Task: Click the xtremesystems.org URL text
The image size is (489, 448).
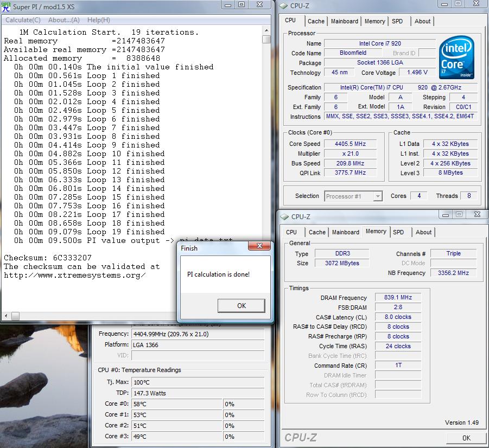Action: [x=74, y=276]
